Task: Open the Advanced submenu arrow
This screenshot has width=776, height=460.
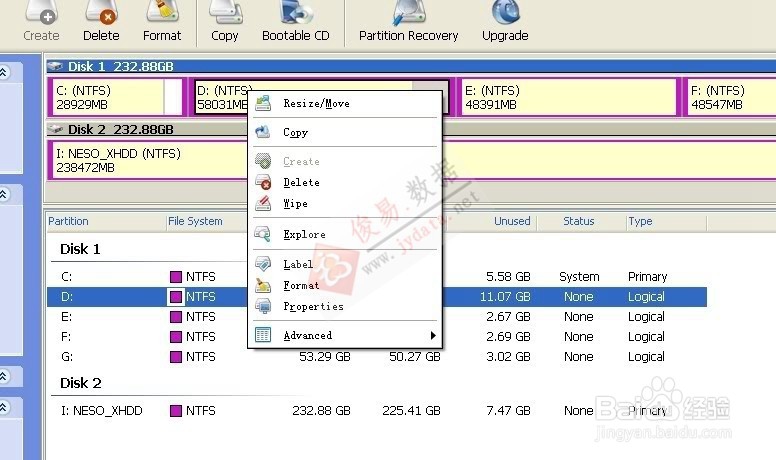Action: [x=433, y=335]
